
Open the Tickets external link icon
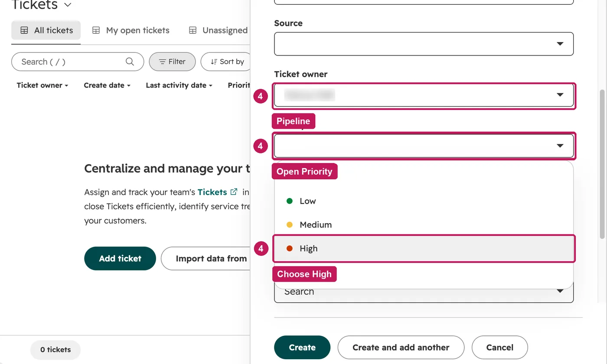(x=234, y=192)
